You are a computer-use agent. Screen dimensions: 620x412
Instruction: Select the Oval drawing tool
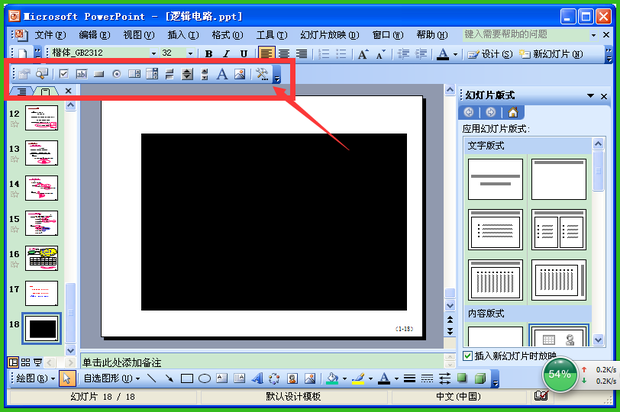click(x=203, y=379)
